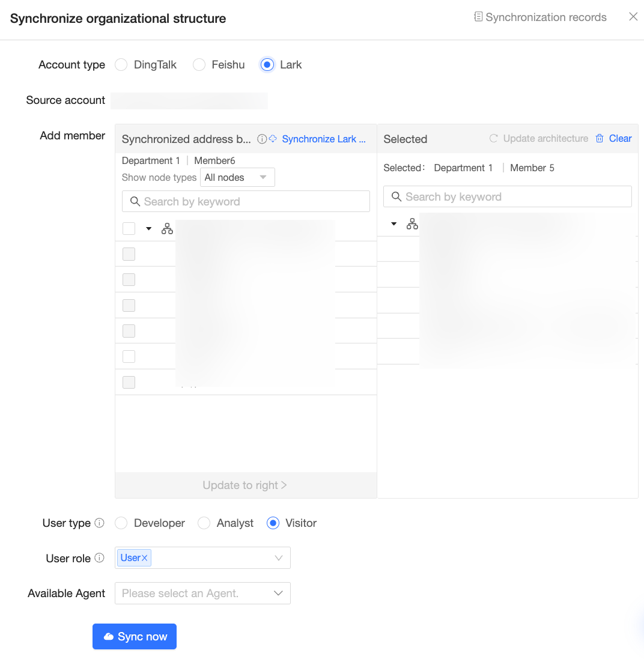The height and width of the screenshot is (662, 644).
Task: Select Analyst user type
Action: [204, 523]
